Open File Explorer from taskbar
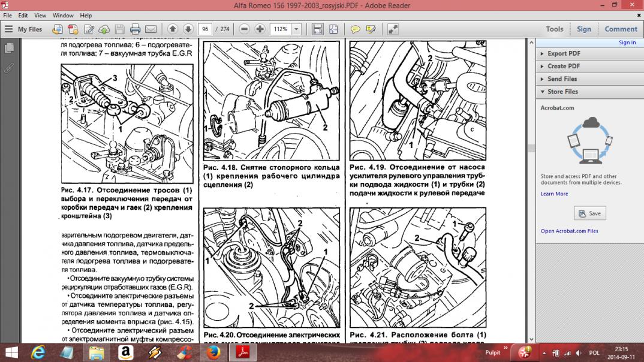644x362 pixels. pos(96,352)
